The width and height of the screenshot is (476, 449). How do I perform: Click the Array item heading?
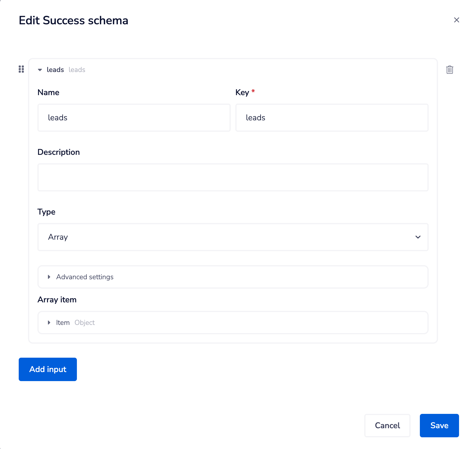(x=57, y=300)
